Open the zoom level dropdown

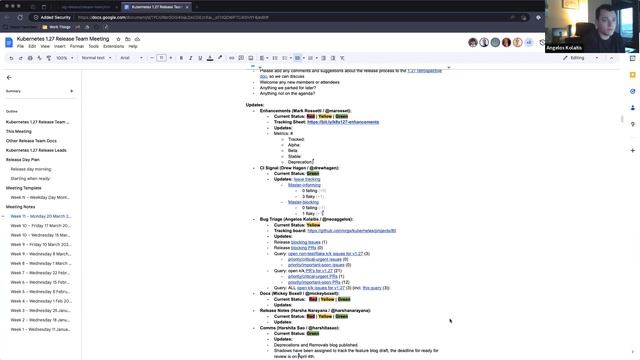pyautogui.click(x=65, y=58)
